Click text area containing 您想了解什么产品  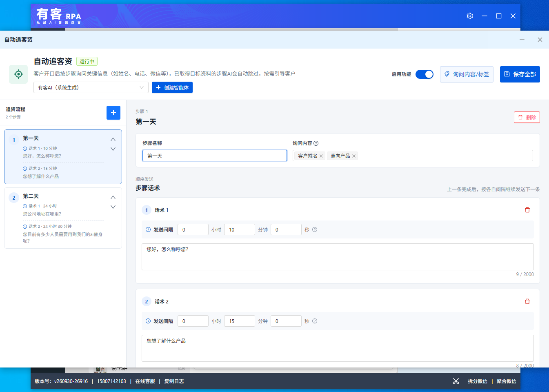[x=338, y=348]
